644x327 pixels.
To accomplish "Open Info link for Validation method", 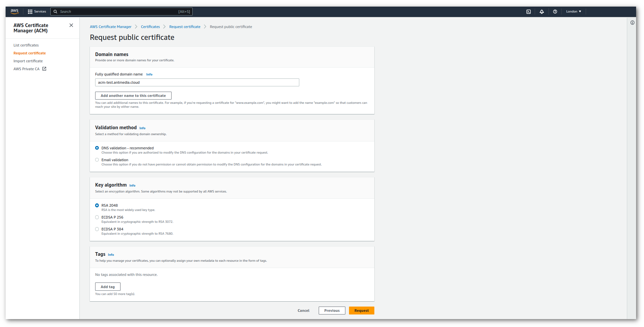I will [142, 128].
